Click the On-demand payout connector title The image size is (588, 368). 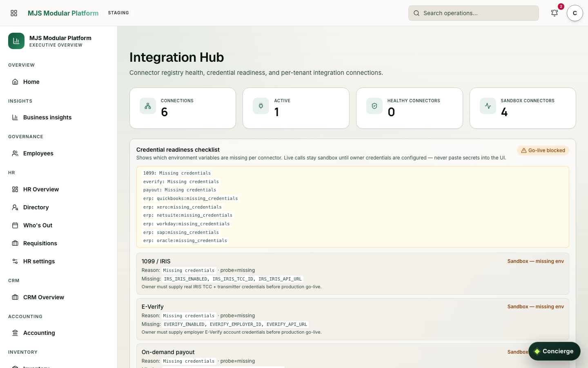point(168,352)
